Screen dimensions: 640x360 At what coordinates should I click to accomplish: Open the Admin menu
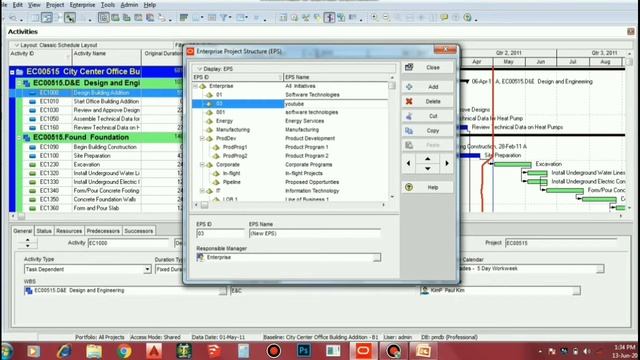tap(129, 5)
